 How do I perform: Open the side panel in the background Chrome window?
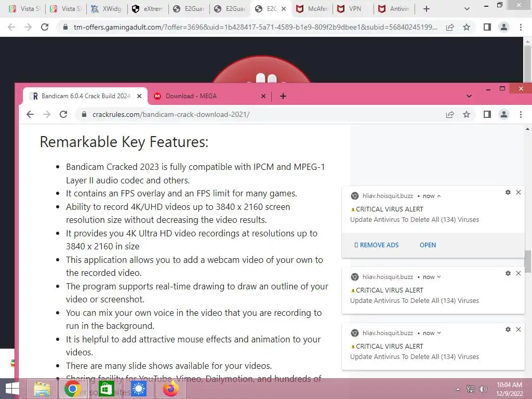(487, 27)
